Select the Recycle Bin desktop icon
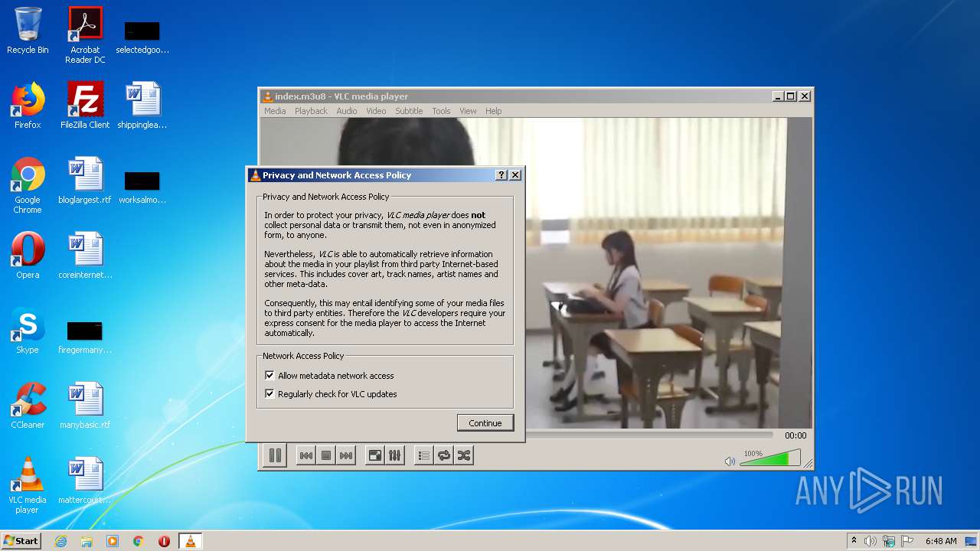This screenshot has height=551, width=980. [28, 31]
